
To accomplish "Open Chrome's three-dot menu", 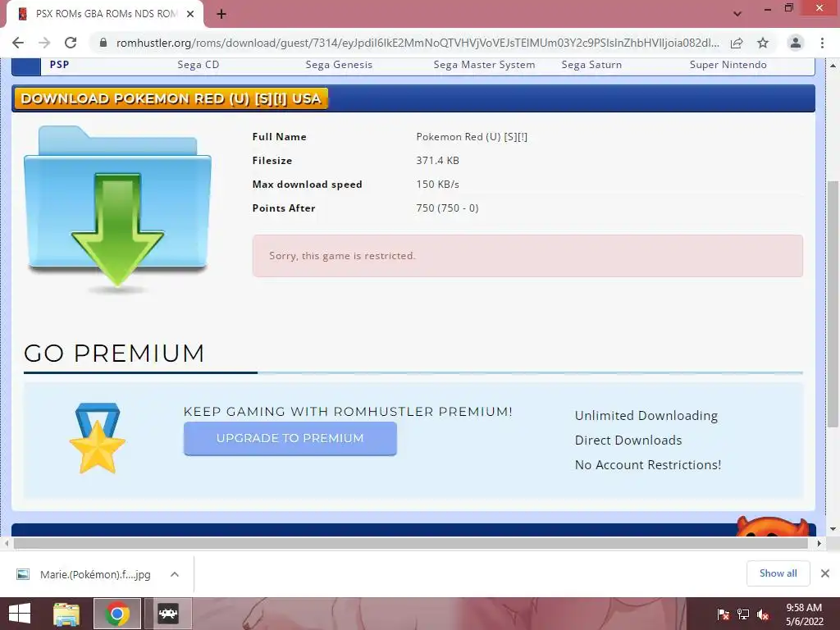I will click(822, 43).
